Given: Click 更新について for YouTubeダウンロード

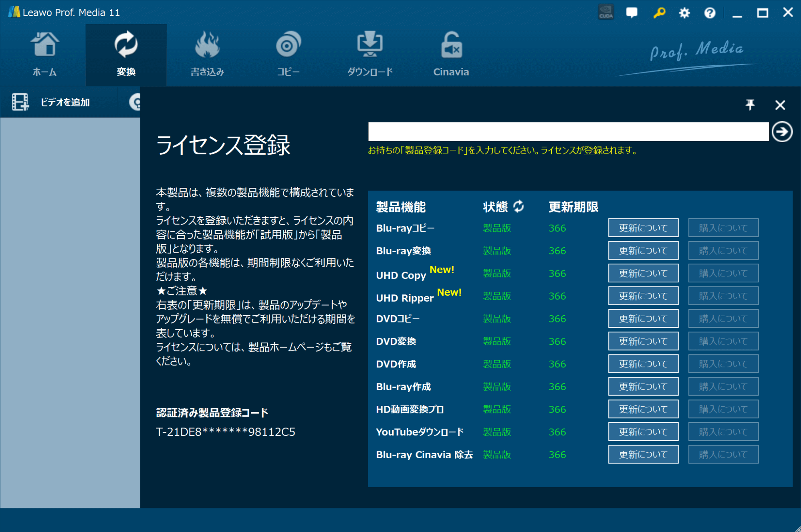Looking at the screenshot, I should coord(643,431).
